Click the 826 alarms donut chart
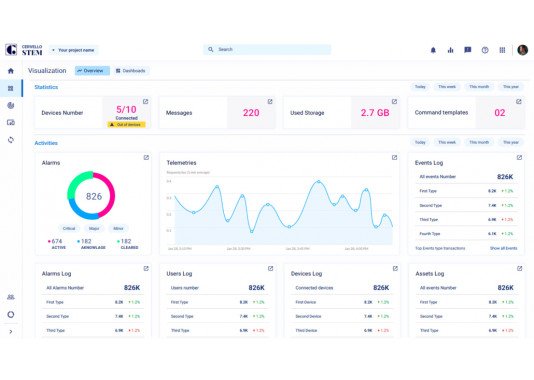The width and height of the screenshot is (534, 380). [91, 195]
